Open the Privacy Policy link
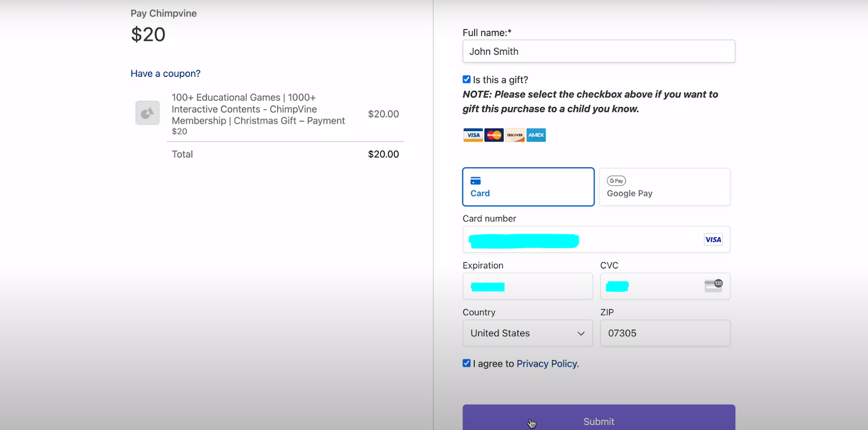The width and height of the screenshot is (868, 430). 547,364
